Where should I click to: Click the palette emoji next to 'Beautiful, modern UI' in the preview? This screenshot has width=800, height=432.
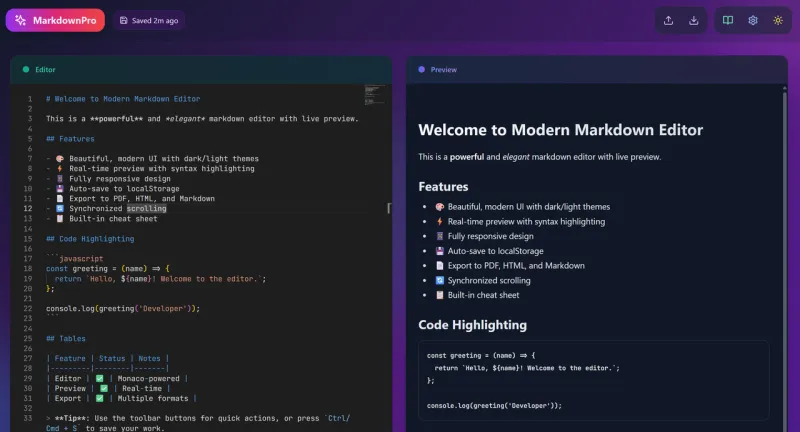point(439,207)
